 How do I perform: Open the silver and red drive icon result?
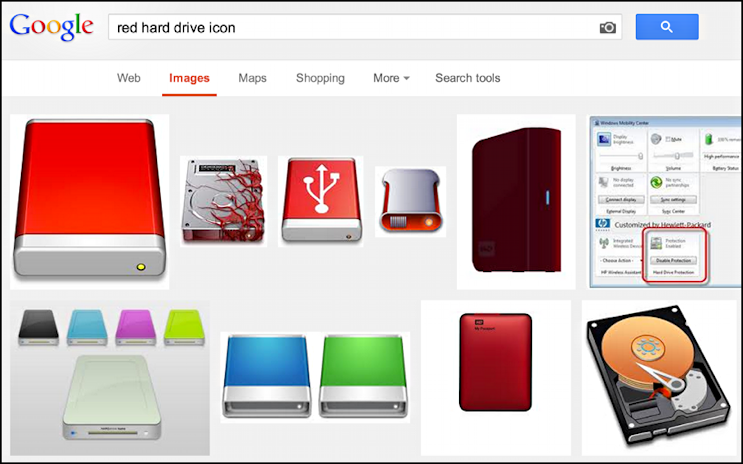point(410,201)
